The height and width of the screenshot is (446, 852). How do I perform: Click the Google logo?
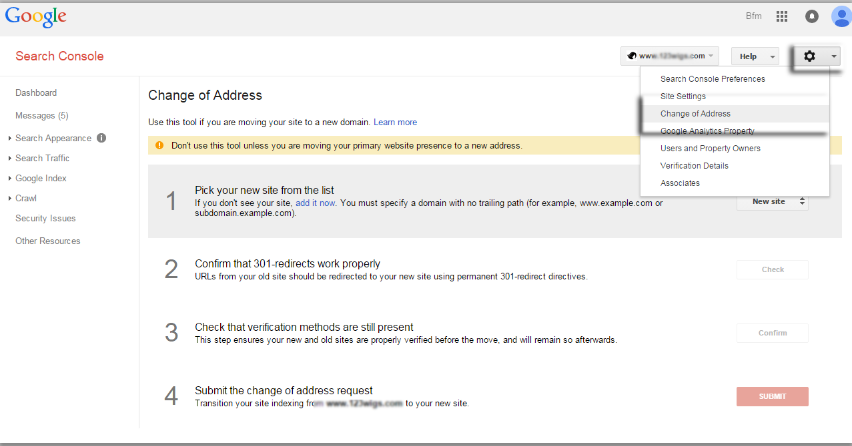[35, 17]
